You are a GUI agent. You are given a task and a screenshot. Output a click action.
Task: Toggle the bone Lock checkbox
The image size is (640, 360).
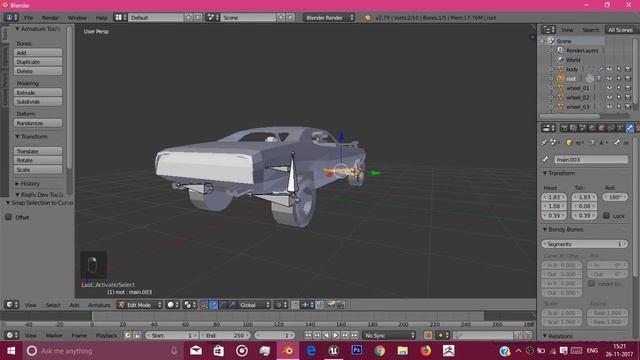607,216
